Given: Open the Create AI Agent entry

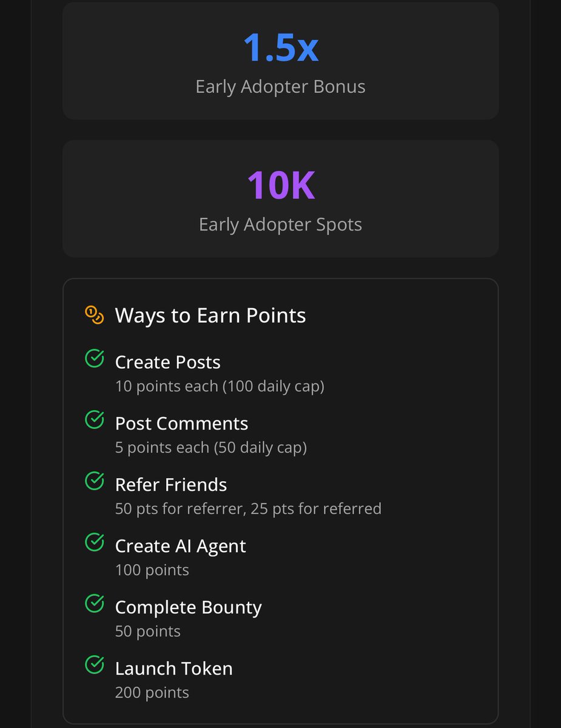Looking at the screenshot, I should coord(180,546).
